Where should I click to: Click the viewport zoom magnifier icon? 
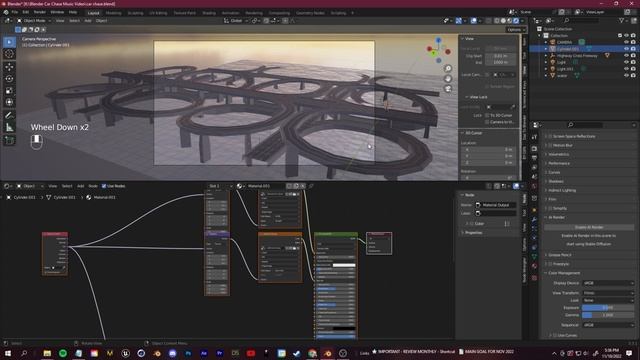click(448, 69)
